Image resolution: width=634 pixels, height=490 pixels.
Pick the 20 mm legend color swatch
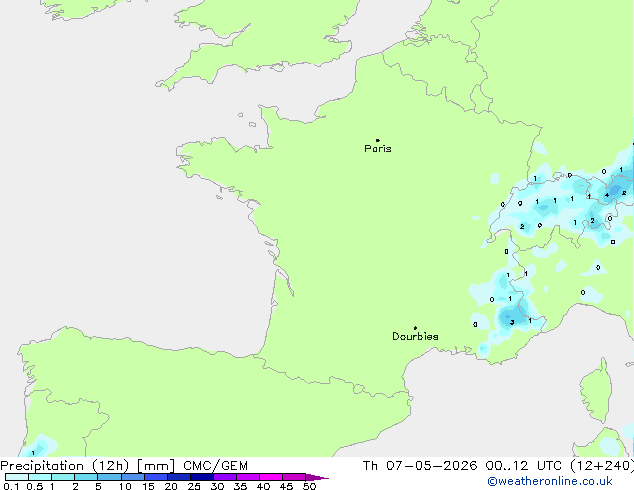pos(179,477)
